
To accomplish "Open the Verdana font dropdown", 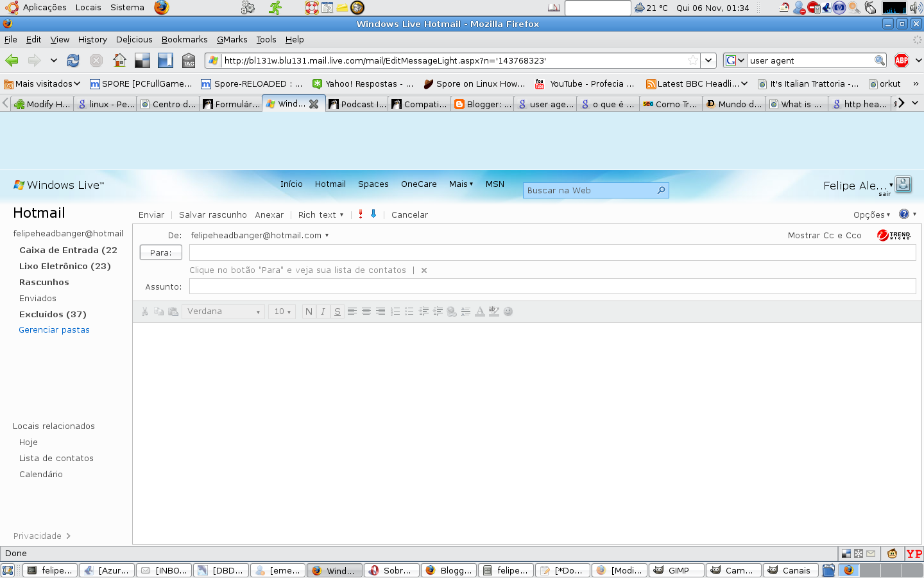I will coord(223,311).
